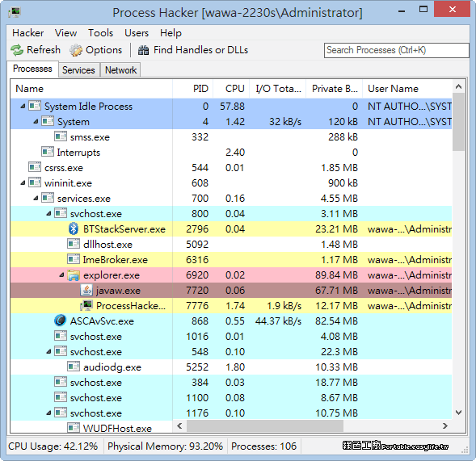476x461 pixels.
Task: Click the horizontal scrollbar right arrow
Action: click(x=445, y=425)
